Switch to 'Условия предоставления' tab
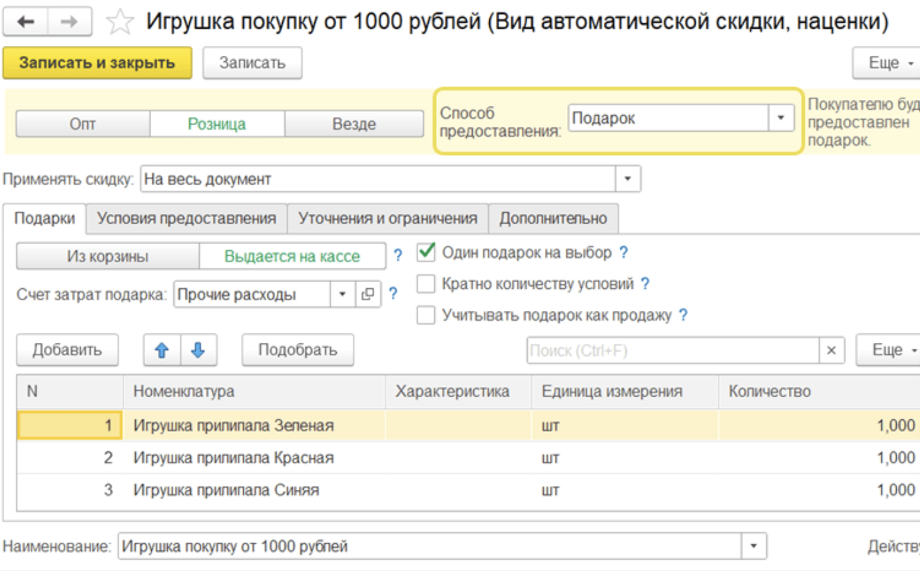Viewport: 924px width, 571px height. pyautogui.click(x=186, y=218)
